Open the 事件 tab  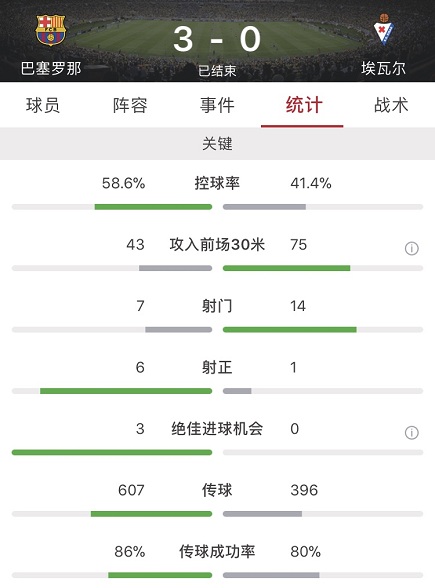[x=217, y=105]
